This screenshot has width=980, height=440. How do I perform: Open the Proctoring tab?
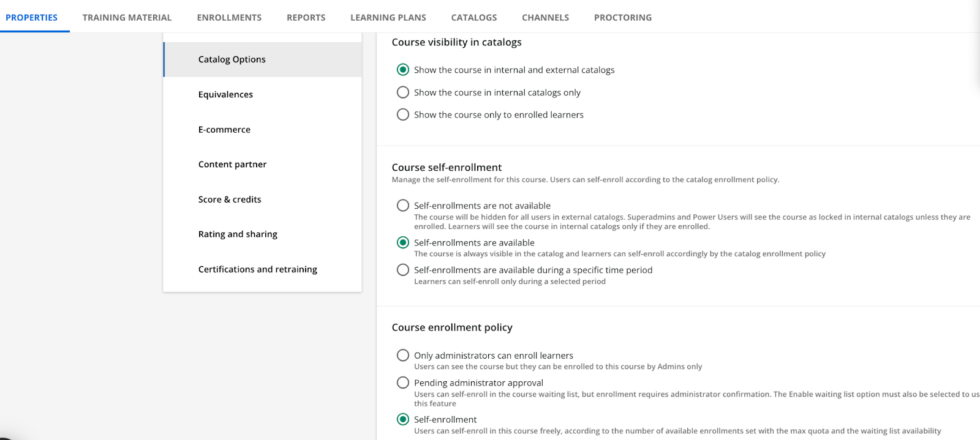[x=622, y=17]
